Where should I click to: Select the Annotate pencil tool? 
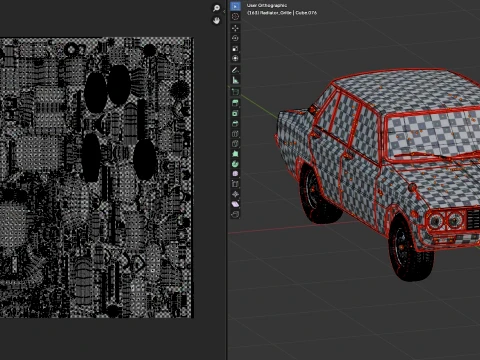[x=235, y=70]
